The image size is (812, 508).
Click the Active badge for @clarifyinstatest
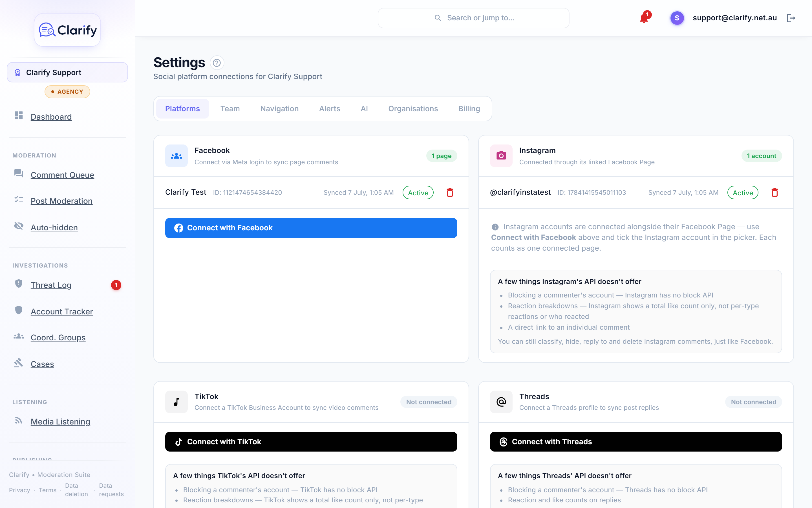tap(743, 193)
